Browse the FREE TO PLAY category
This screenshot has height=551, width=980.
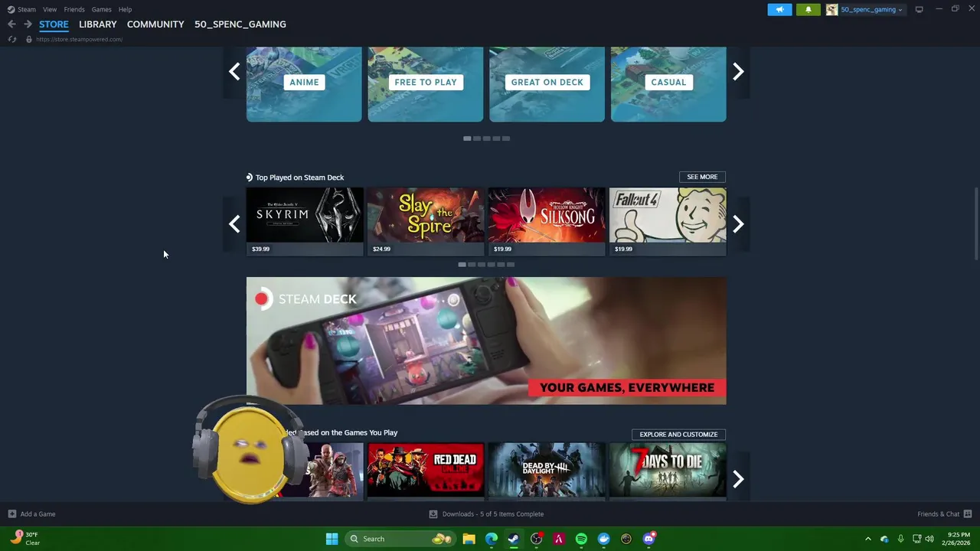426,84
